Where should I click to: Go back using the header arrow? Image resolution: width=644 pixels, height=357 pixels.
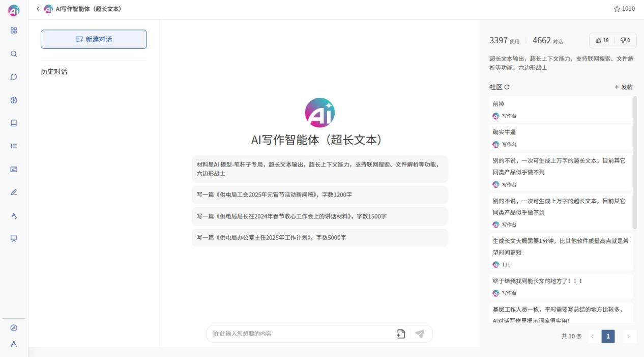tap(38, 9)
